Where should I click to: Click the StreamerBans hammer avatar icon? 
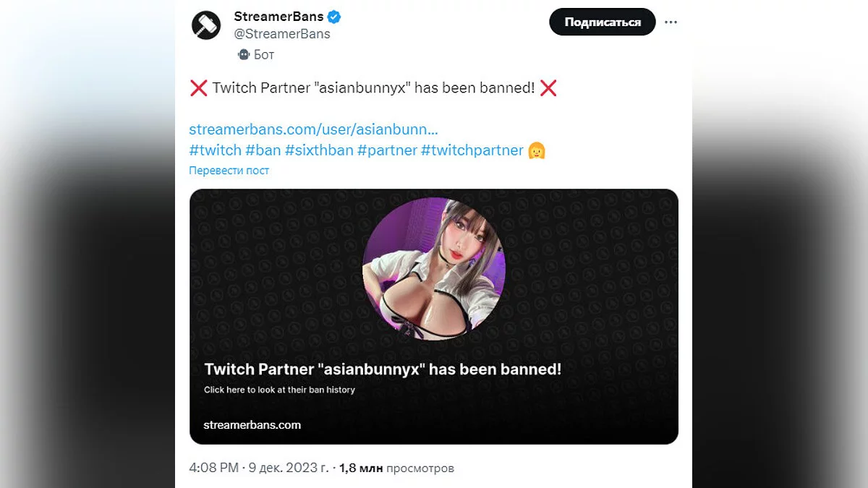(205, 25)
